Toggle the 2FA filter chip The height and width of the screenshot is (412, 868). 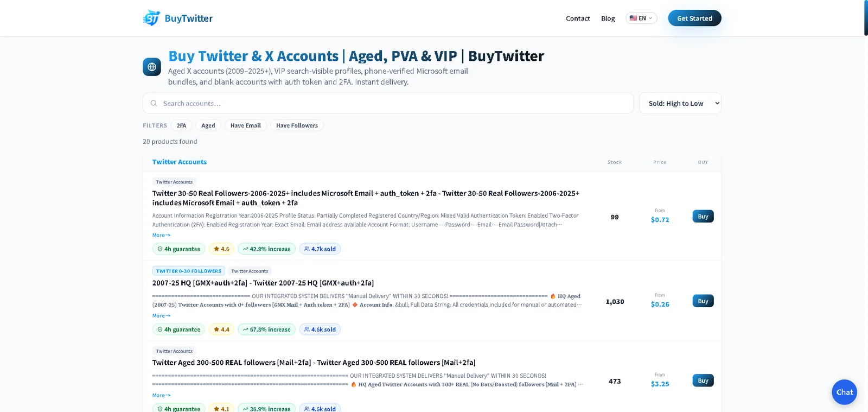tap(181, 125)
